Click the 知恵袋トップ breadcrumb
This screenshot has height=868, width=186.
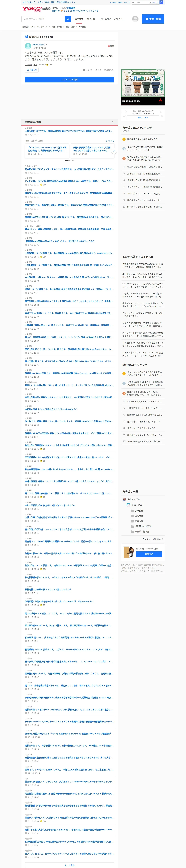(x=28, y=27)
